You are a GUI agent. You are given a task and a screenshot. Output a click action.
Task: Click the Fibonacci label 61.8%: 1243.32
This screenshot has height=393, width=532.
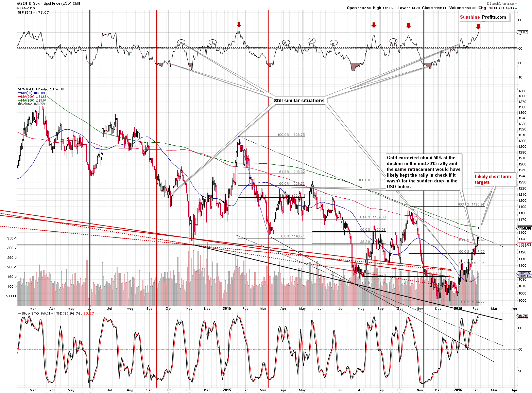(x=292, y=172)
